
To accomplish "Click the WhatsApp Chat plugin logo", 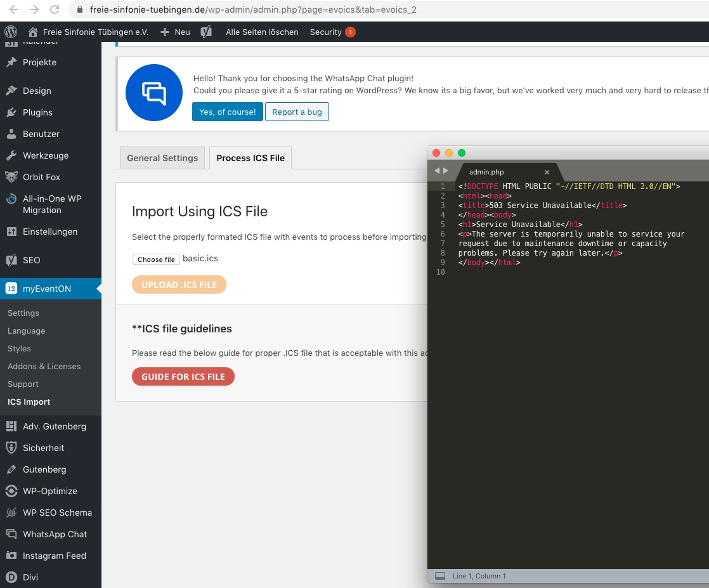I will click(x=154, y=93).
